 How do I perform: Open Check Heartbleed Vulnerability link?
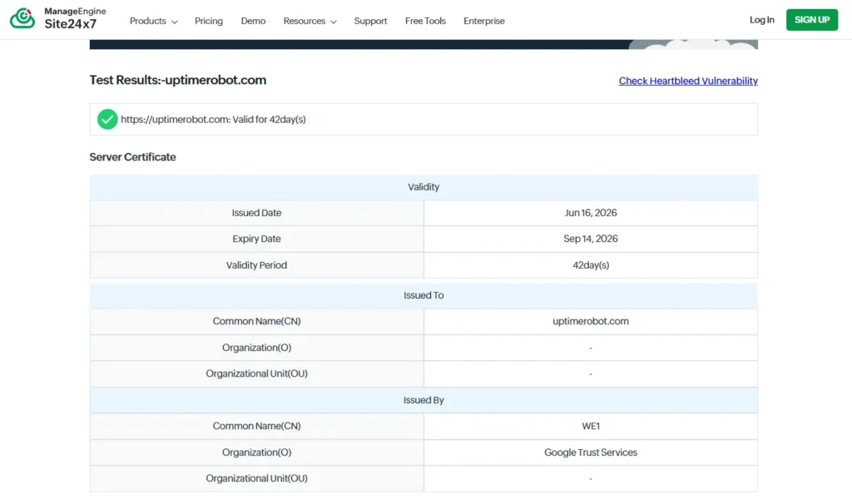click(x=688, y=81)
